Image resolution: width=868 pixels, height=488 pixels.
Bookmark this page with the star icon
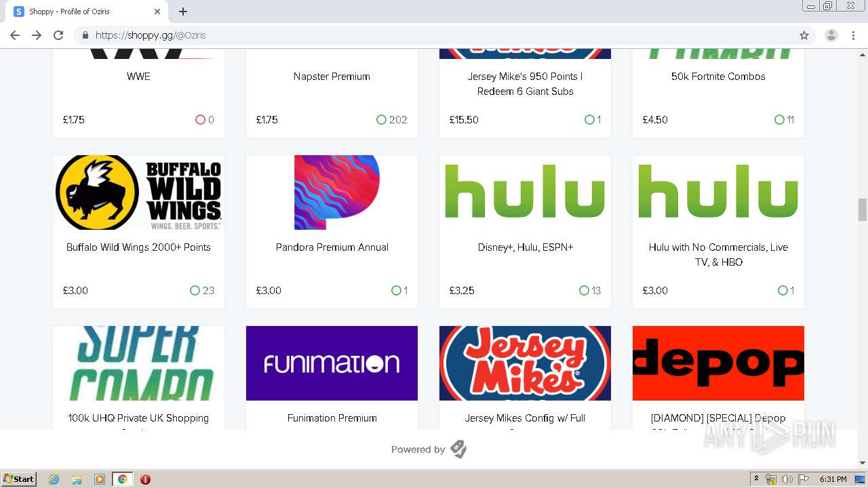[804, 35]
